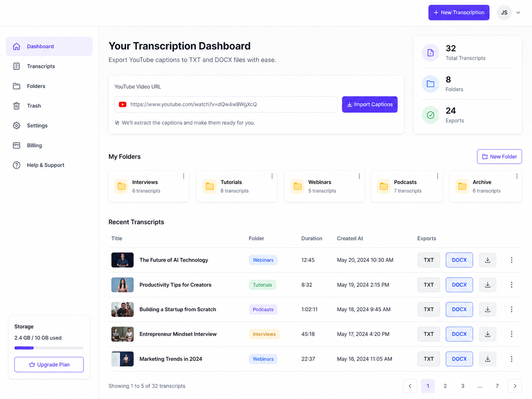Open the Billing sidebar item

click(x=49, y=145)
